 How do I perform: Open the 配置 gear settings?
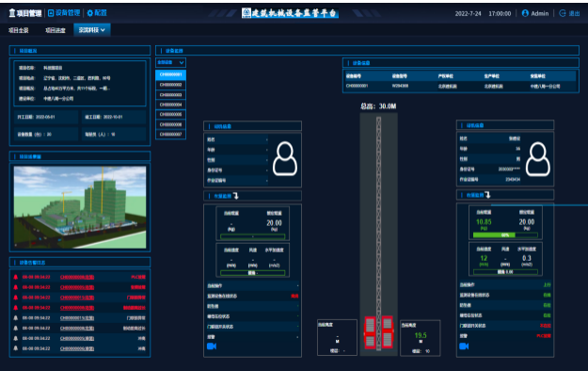coord(90,13)
